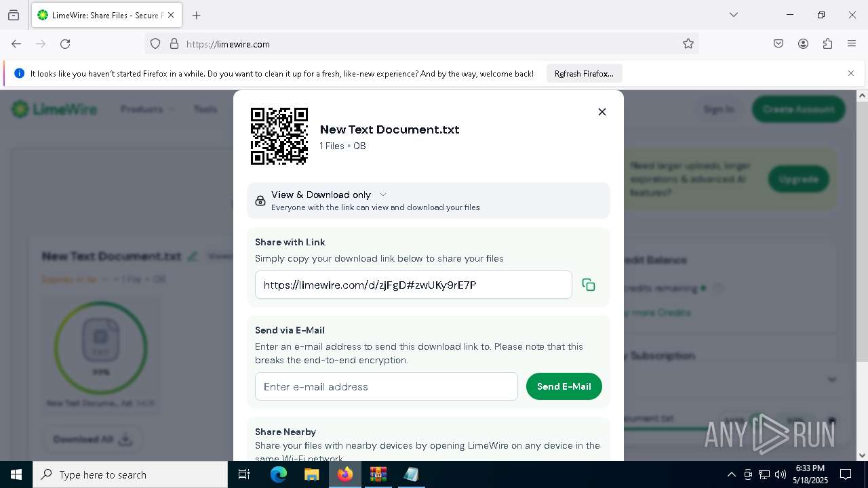Click the shield tracking protection icon
The image size is (868, 488).
155,44
